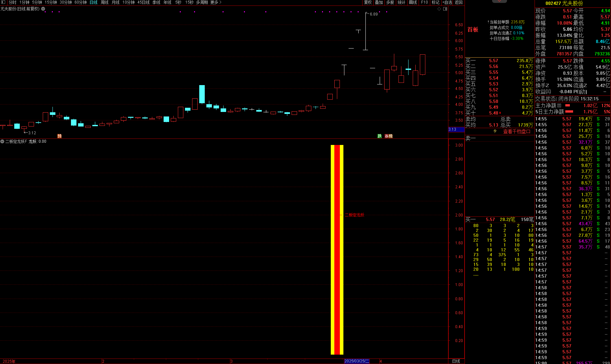
Task: Click the 涨停 5.57 limit-up price
Action: 567,61
